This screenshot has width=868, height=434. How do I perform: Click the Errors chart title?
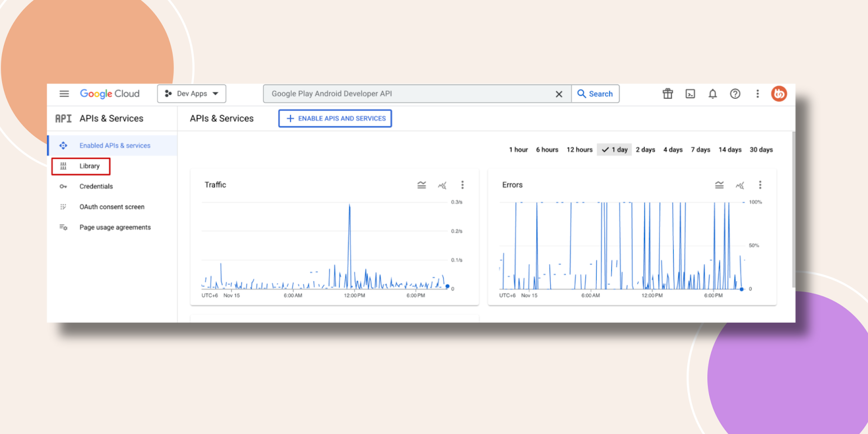[x=512, y=185]
